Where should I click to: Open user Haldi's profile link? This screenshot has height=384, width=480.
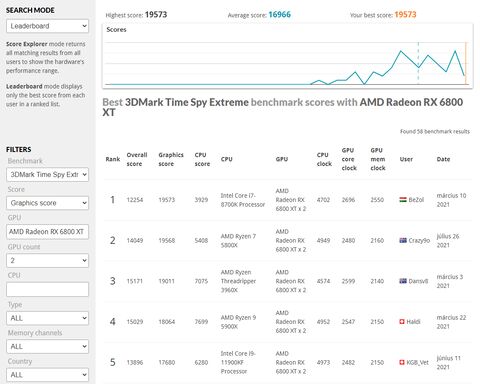point(413,322)
